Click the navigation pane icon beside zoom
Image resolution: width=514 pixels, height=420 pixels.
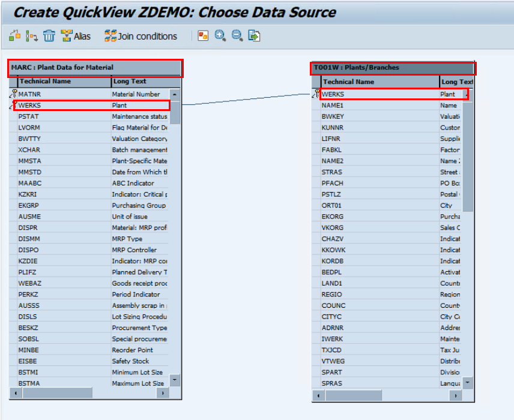[204, 36]
